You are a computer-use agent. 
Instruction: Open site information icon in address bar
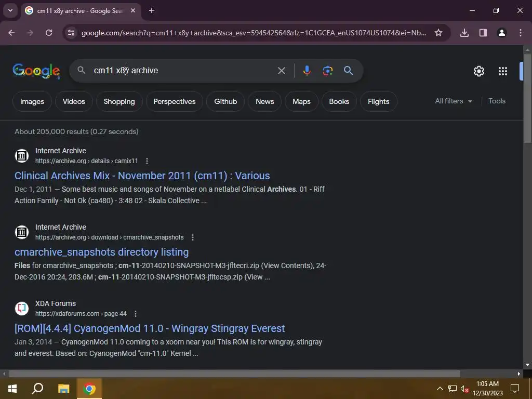click(x=71, y=33)
